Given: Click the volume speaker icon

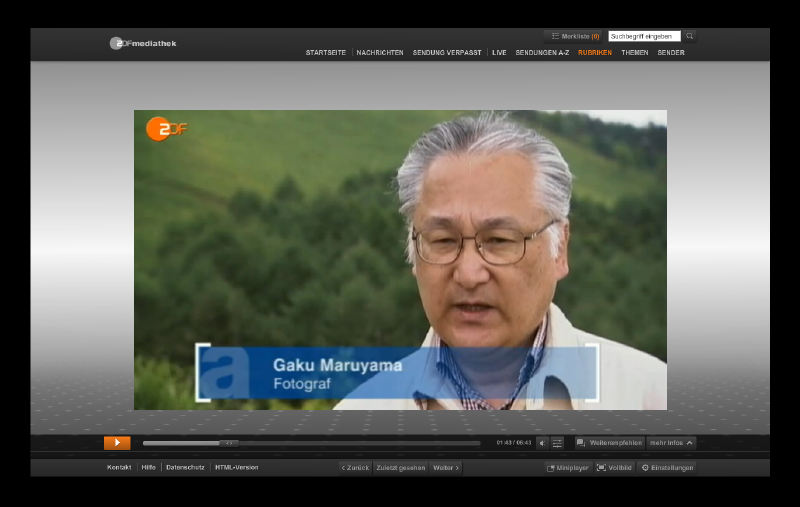Looking at the screenshot, I should [542, 443].
